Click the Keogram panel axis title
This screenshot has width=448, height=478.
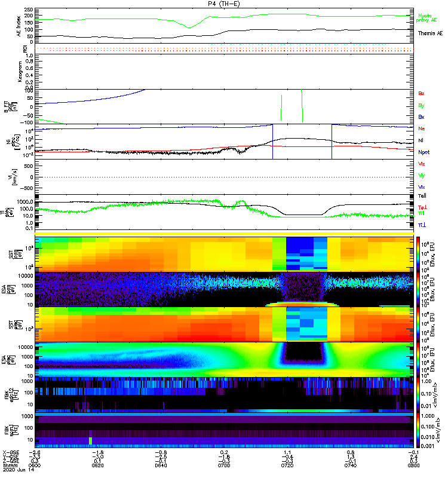click(x=20, y=71)
